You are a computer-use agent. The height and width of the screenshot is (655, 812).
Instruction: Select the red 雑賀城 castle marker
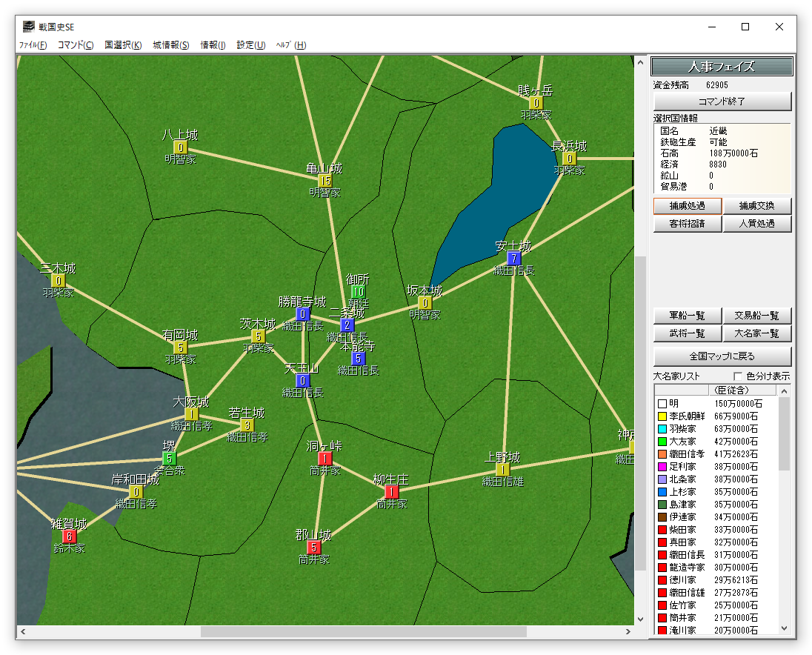coord(69,536)
